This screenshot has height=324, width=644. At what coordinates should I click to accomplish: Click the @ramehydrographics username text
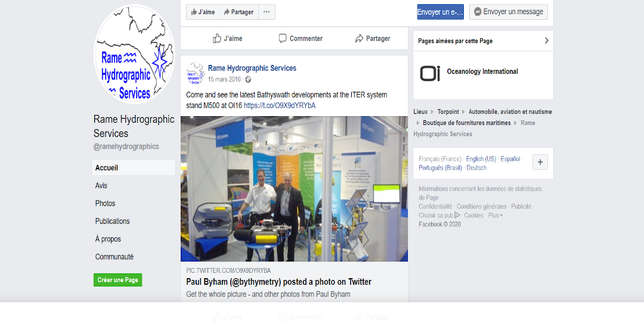126,147
